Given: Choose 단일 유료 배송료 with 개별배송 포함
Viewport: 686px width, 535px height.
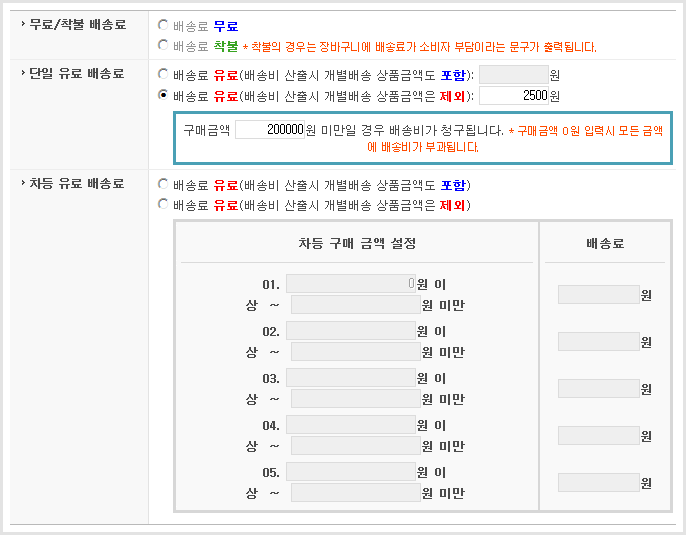Looking at the screenshot, I should [164, 74].
